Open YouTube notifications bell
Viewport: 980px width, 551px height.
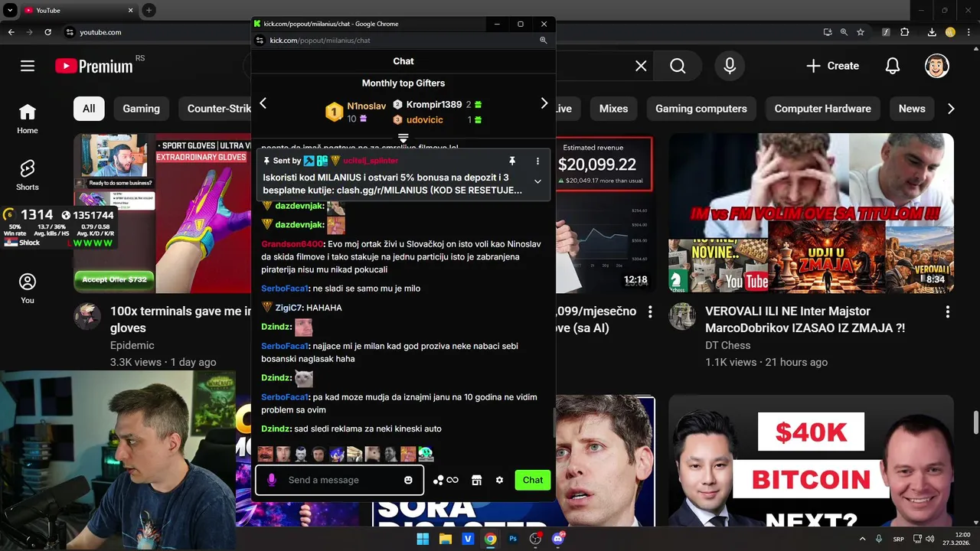(892, 66)
